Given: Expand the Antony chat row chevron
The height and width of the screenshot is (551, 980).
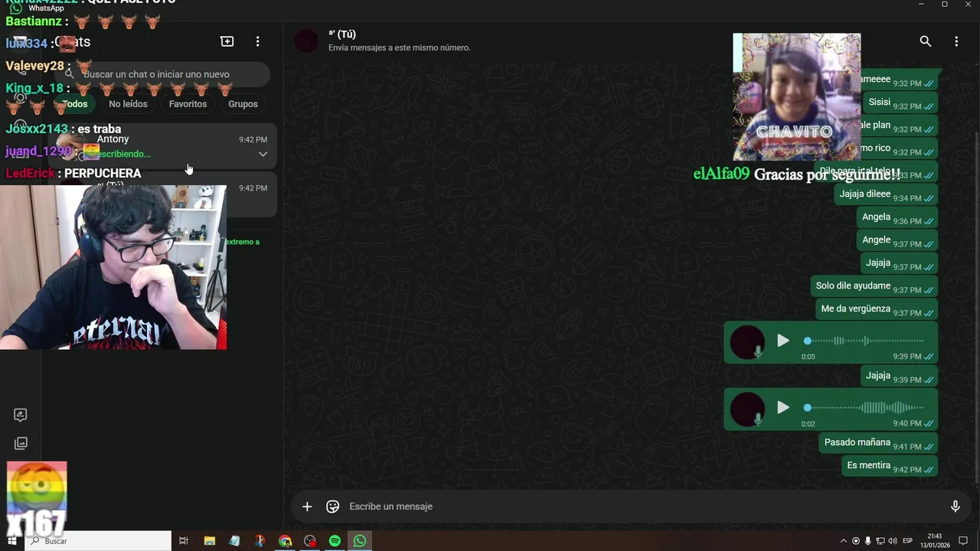Looking at the screenshot, I should coord(263,154).
